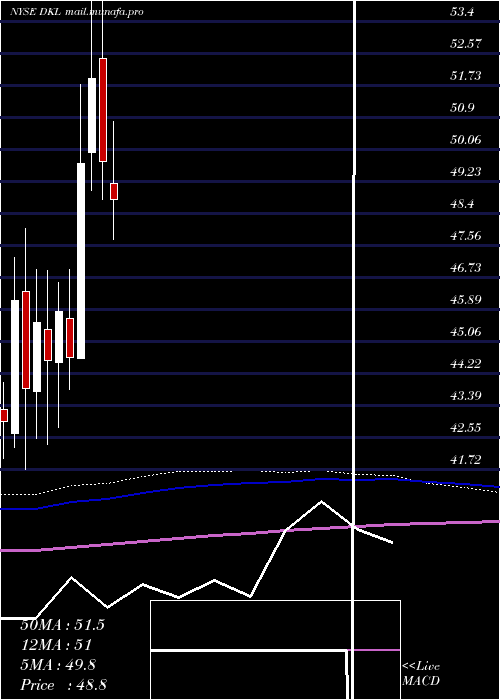
Task: Click the Price : 48.8 readout
Action: (63, 685)
